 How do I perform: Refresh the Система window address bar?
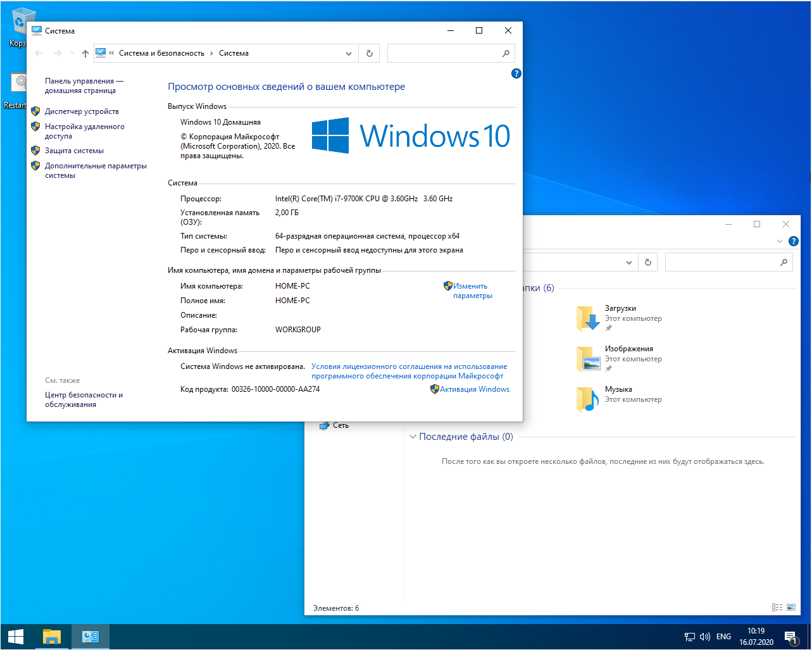(370, 53)
